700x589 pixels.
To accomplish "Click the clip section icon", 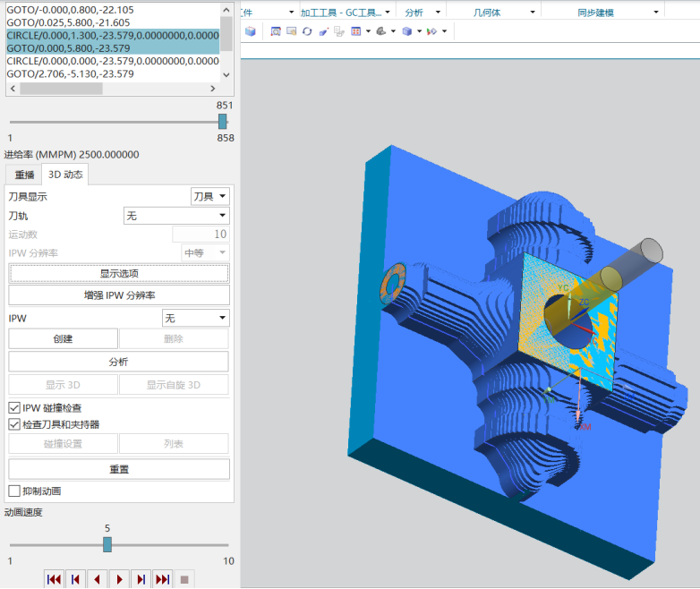I will coord(431,31).
